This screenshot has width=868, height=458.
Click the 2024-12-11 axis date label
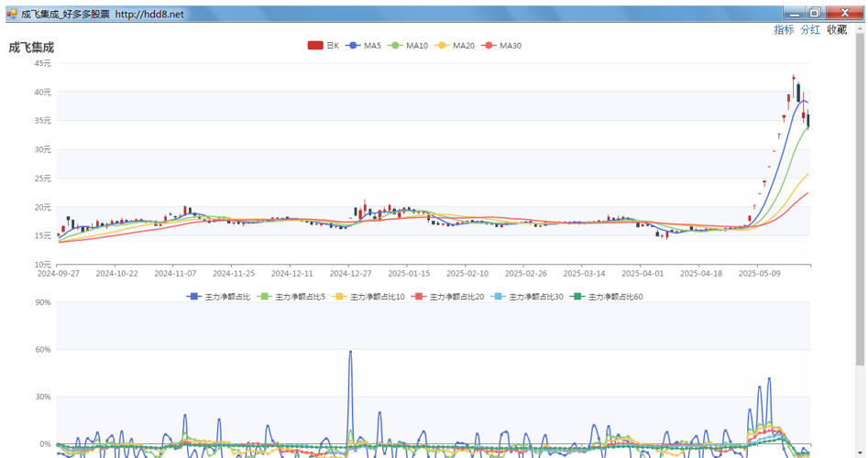(291, 273)
